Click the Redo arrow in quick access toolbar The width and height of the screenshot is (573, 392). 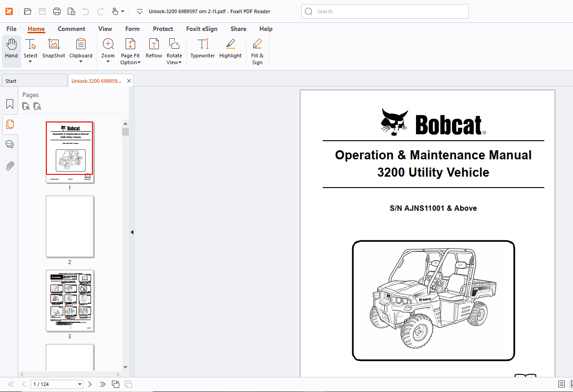click(x=100, y=11)
